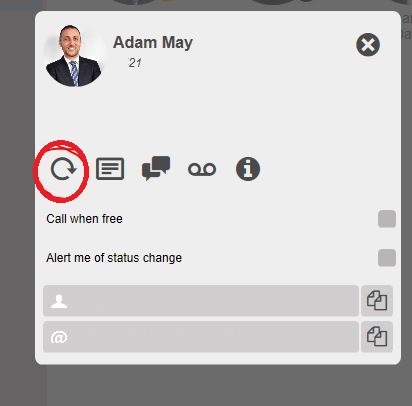Viewport: 412px width, 406px height.
Task: Show contact details via info icon
Action: pos(248,169)
